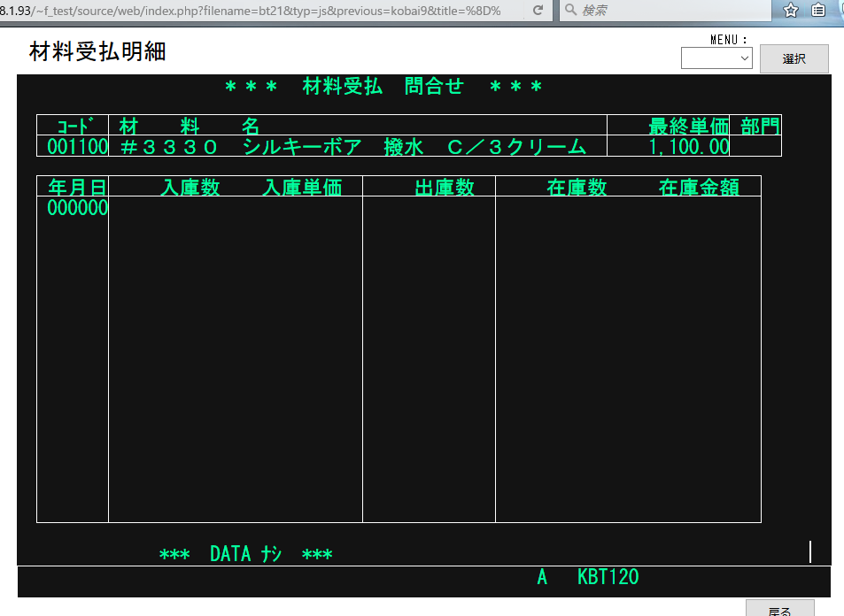Click the 000000 date entry
The width and height of the screenshot is (844, 616).
pos(77,208)
